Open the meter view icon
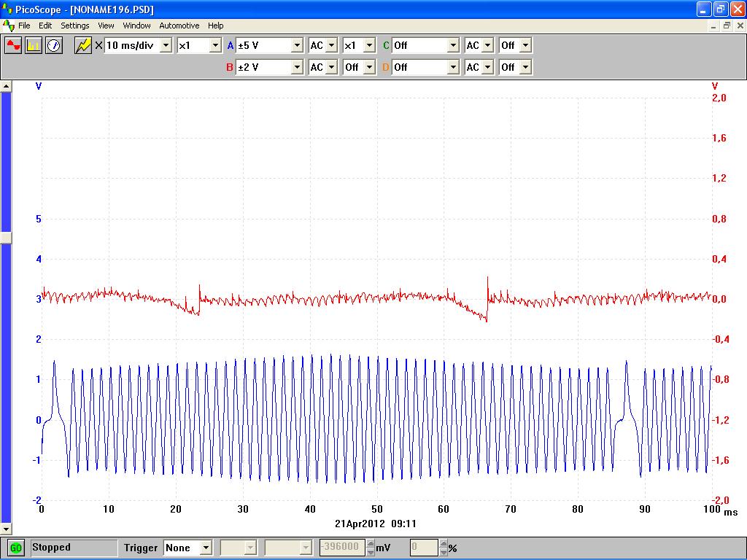Screen dimensions: 747x560 54,45
